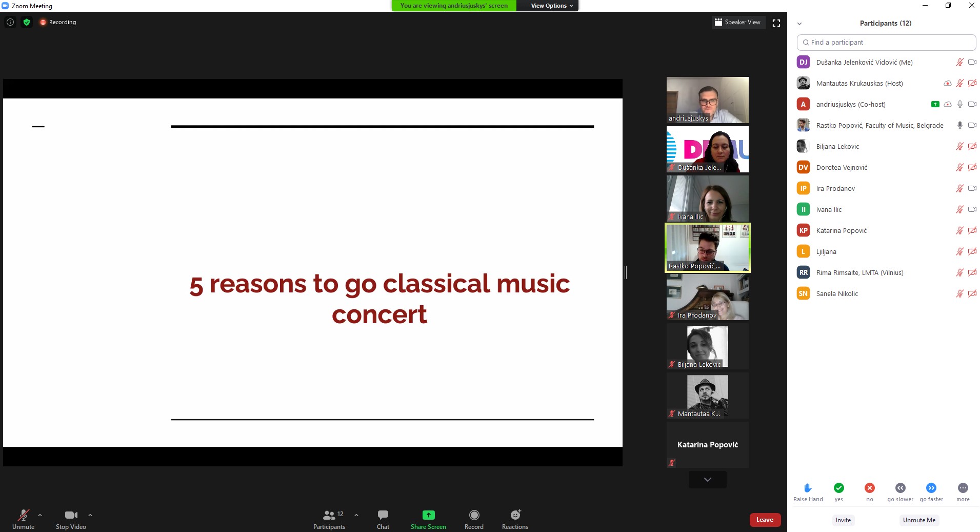This screenshot has width=980, height=532.
Task: Select Ivana Ilic video thumbnail
Action: 707,199
